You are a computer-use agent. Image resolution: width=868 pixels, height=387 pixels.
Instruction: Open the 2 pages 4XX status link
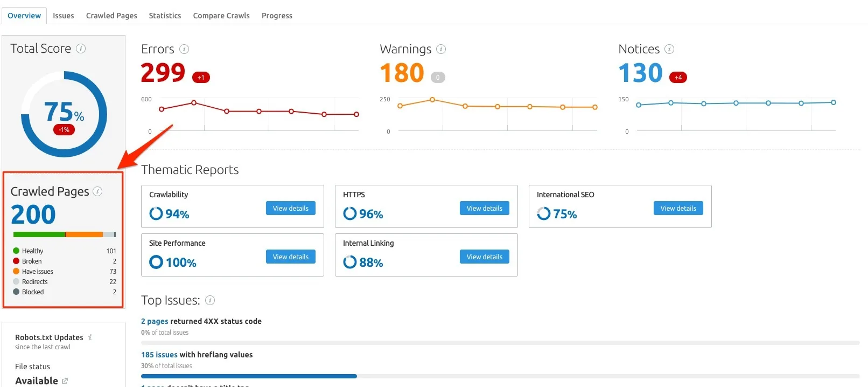click(155, 321)
